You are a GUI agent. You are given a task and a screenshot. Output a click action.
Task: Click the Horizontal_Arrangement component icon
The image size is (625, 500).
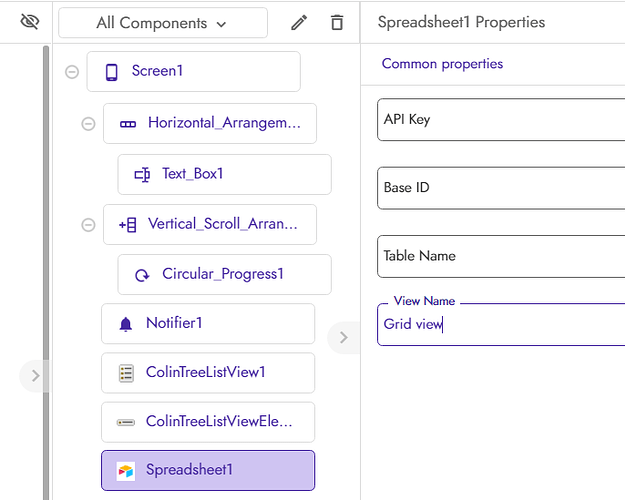click(x=128, y=124)
